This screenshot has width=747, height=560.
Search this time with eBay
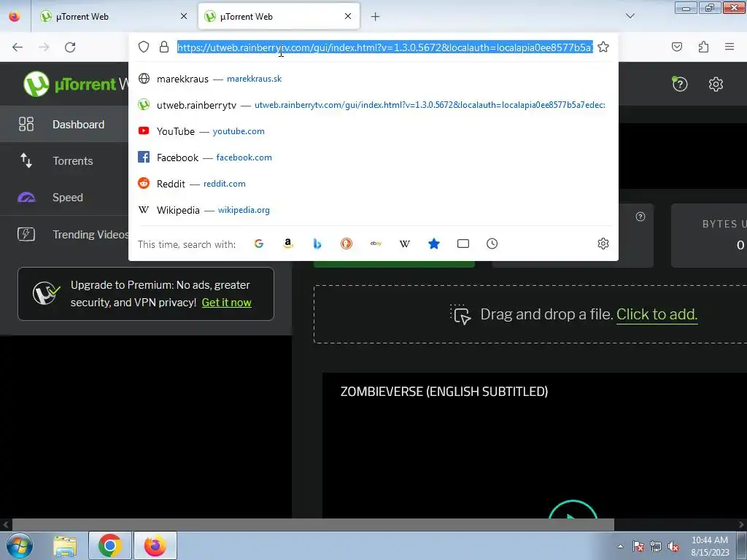(x=376, y=244)
